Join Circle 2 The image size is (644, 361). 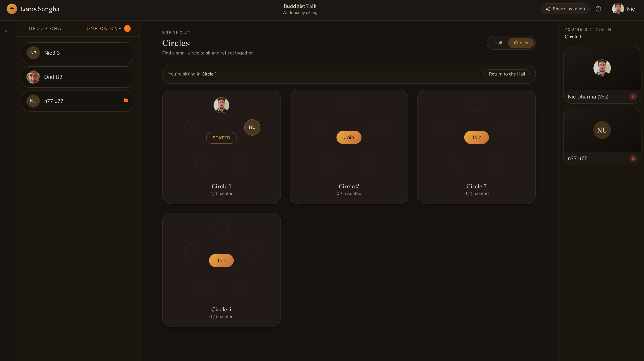(x=349, y=137)
